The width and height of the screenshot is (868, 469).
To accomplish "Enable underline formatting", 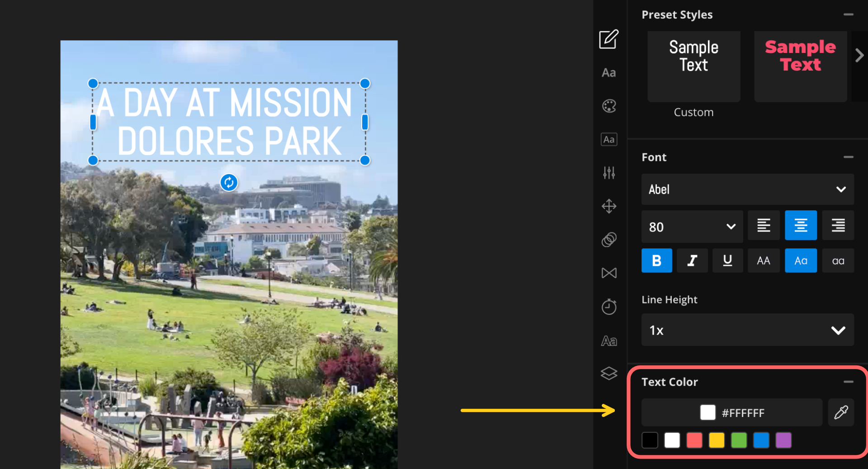I will pos(727,260).
